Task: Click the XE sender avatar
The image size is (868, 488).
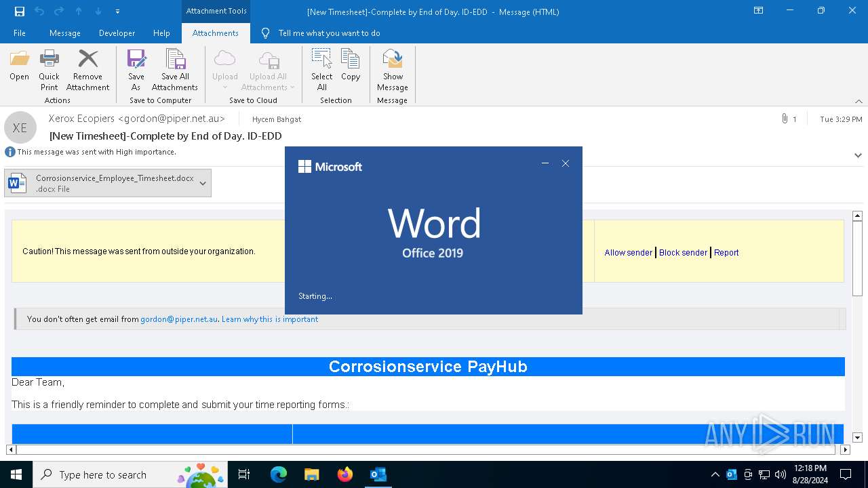Action: 20,127
